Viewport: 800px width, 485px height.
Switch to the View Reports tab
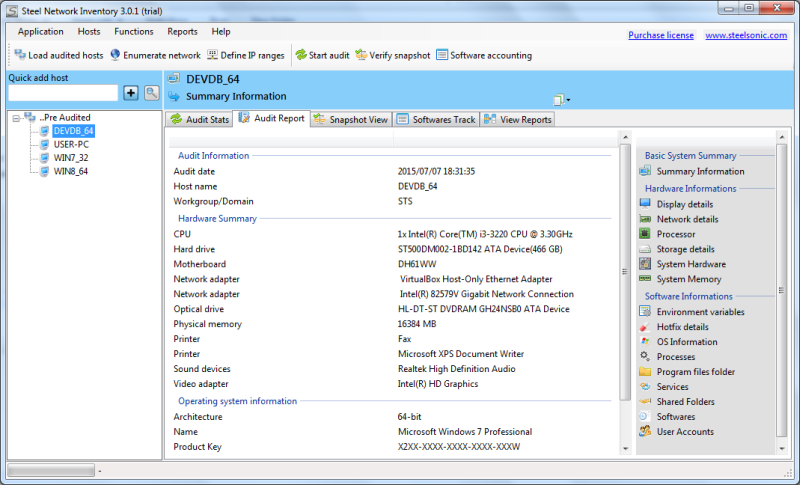click(x=518, y=119)
